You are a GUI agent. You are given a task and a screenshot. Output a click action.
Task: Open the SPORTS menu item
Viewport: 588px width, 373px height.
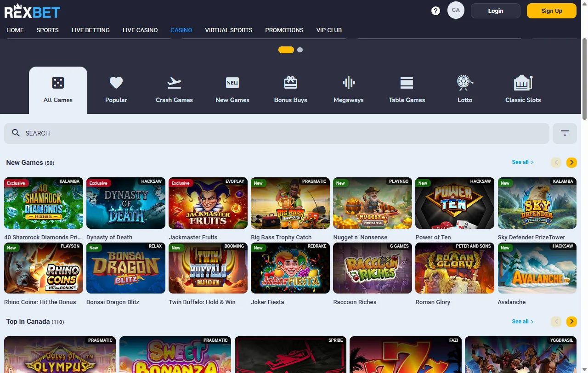pos(48,30)
